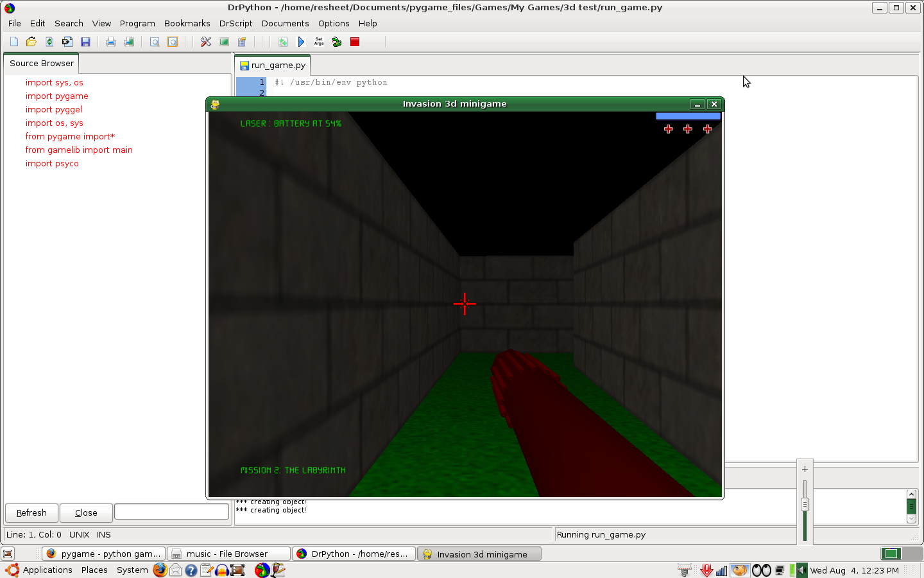Click the fish applet in the panel

(x=740, y=570)
